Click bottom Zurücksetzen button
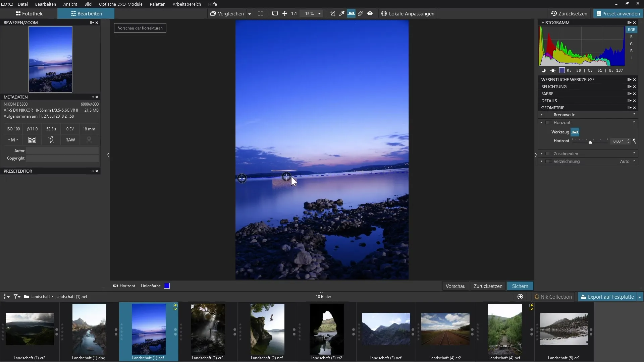644x362 pixels. point(488,286)
